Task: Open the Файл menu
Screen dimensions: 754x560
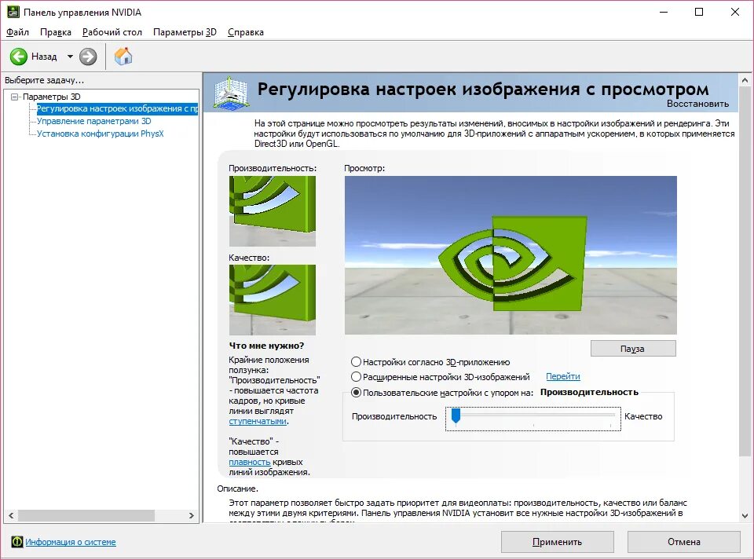Action: (17, 32)
